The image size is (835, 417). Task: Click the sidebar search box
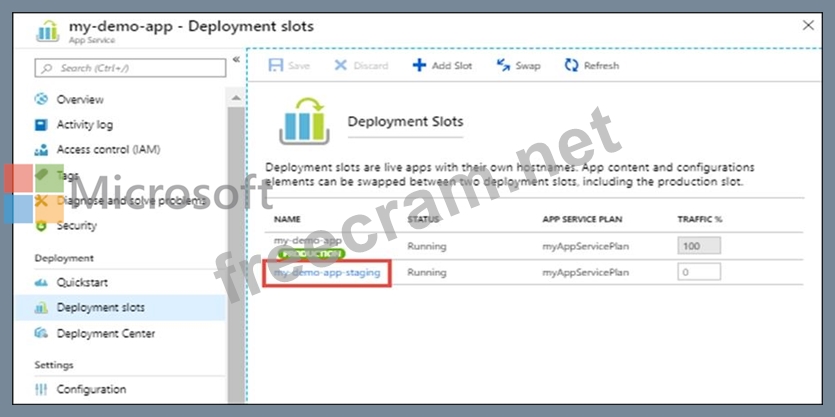pyautogui.click(x=130, y=68)
